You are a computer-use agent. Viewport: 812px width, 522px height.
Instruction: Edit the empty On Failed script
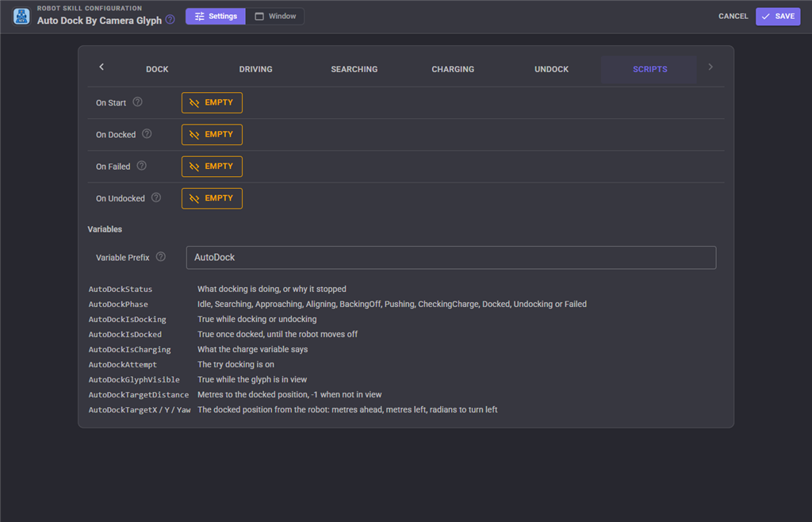tap(212, 167)
